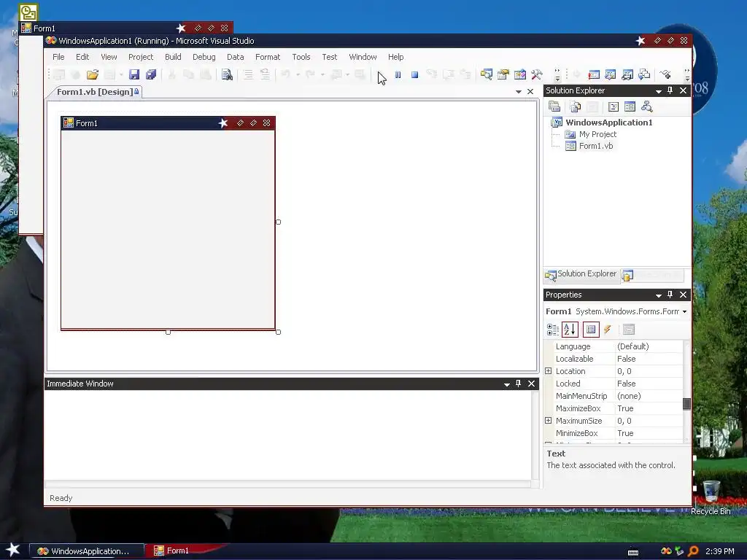Pin the Solution Explorer panel

670,90
